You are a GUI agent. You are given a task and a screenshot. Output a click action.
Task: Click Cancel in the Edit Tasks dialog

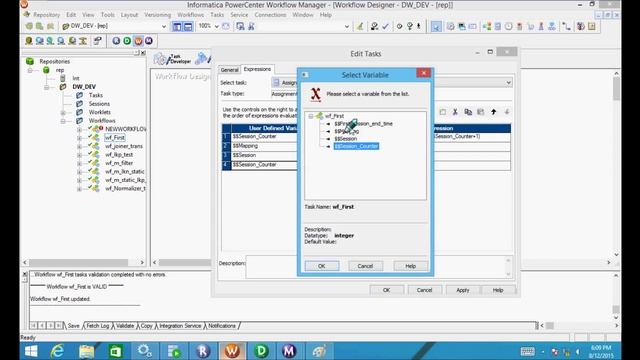(424, 290)
